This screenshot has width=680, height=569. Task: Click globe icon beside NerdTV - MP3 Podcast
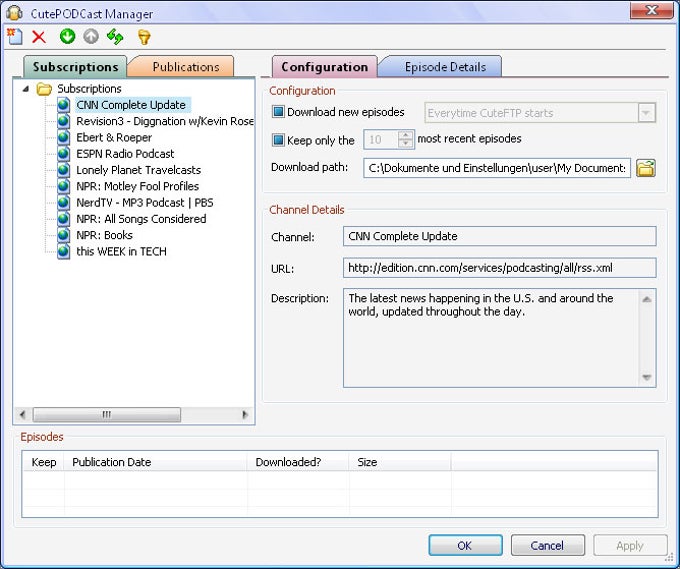63,203
